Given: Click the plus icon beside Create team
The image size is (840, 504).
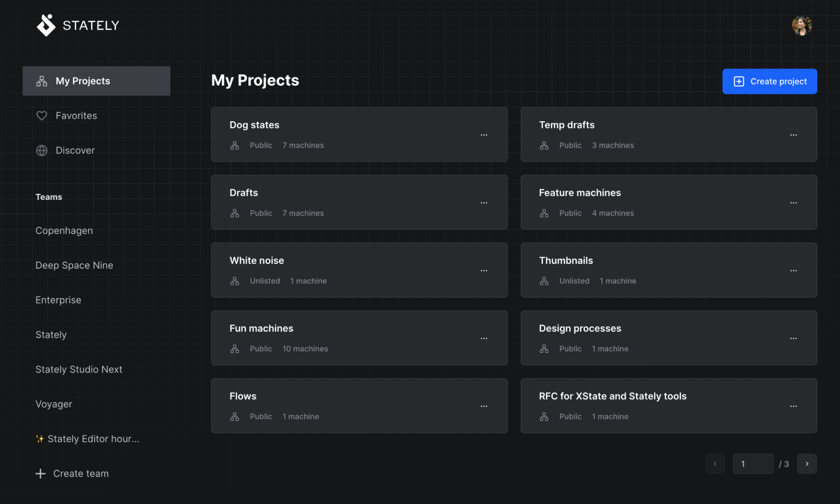Looking at the screenshot, I should point(40,473).
